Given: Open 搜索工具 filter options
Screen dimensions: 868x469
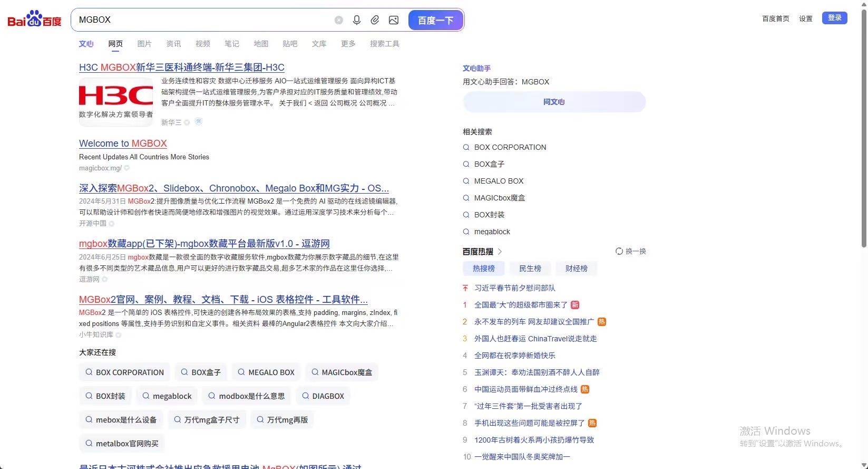Looking at the screenshot, I should (384, 44).
